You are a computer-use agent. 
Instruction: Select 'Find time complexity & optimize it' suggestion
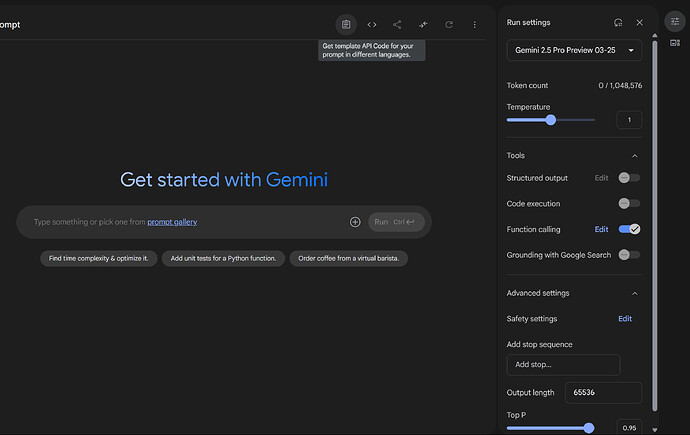point(99,258)
